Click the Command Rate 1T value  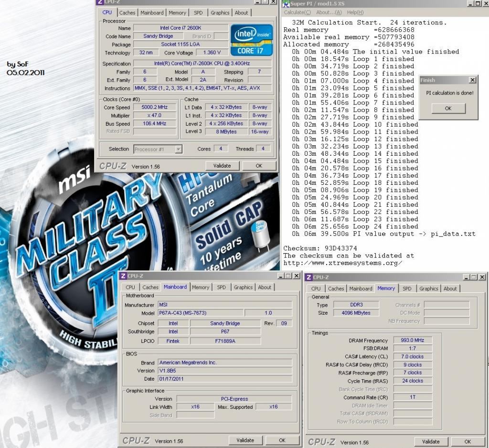click(413, 397)
